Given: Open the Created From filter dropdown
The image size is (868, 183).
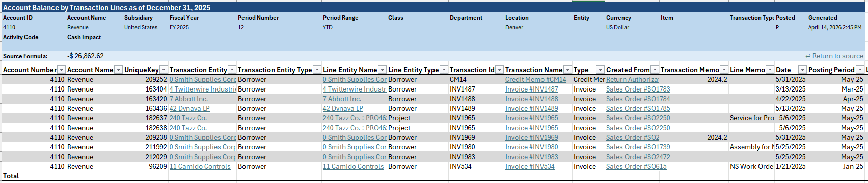Looking at the screenshot, I should click(x=655, y=70).
